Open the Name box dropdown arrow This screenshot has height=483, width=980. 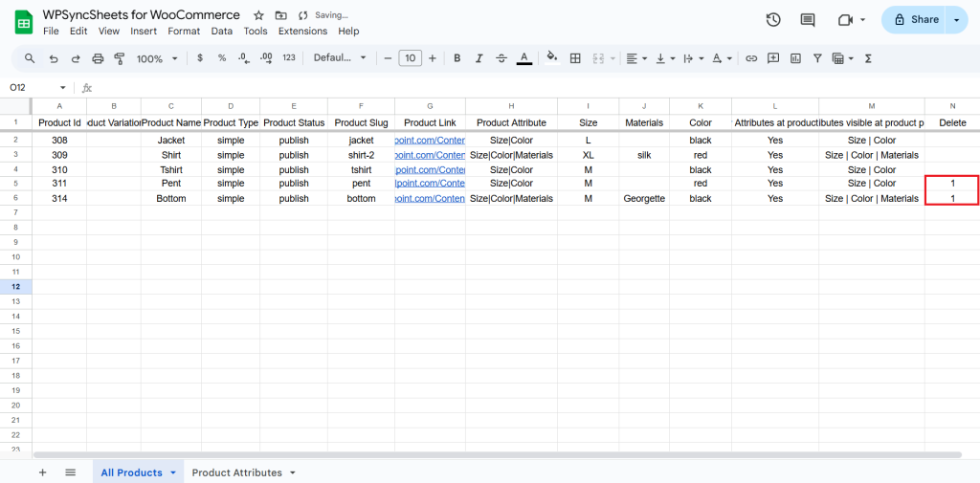62,87
